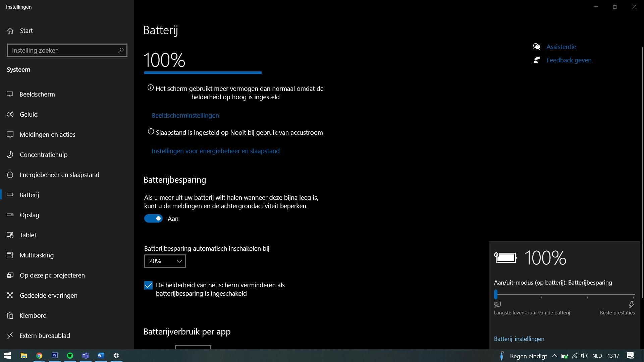Image resolution: width=644 pixels, height=362 pixels.
Task: Show hidden system tray icons chevron
Action: pos(554,356)
